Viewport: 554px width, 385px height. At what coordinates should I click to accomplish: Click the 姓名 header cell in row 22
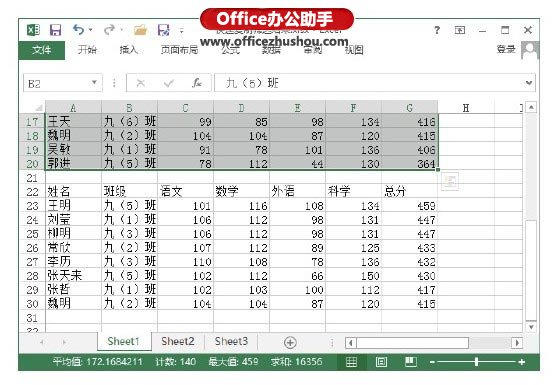[73, 191]
